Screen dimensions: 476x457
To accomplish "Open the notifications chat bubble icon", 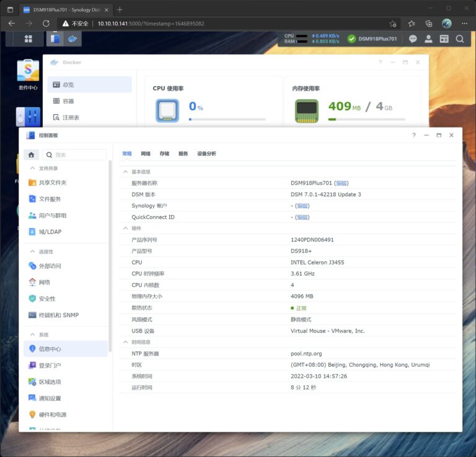I will (x=413, y=39).
